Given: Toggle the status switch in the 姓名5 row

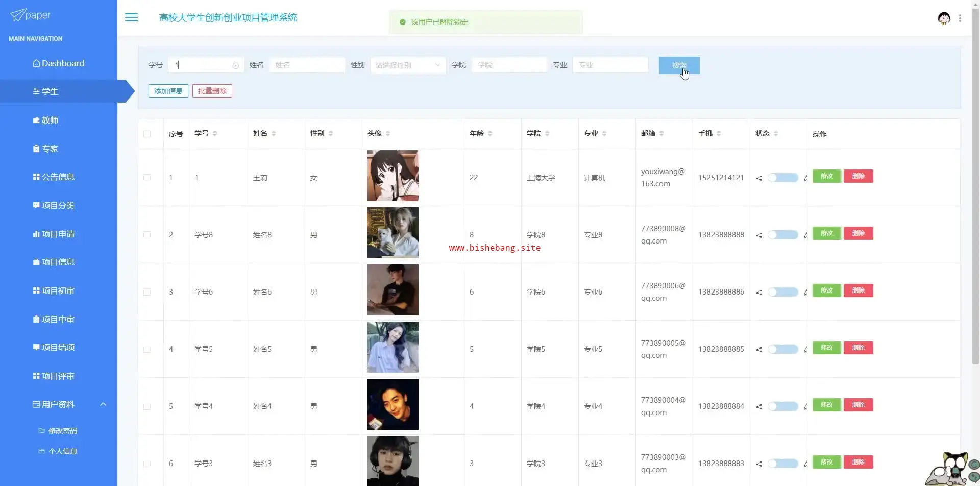Looking at the screenshot, I should pos(783,349).
